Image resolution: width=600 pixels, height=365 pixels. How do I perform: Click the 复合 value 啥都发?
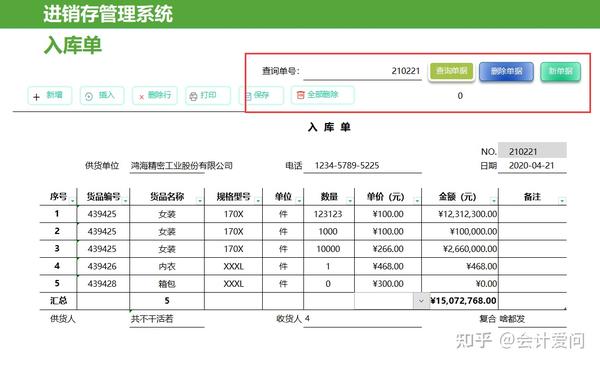click(x=512, y=319)
